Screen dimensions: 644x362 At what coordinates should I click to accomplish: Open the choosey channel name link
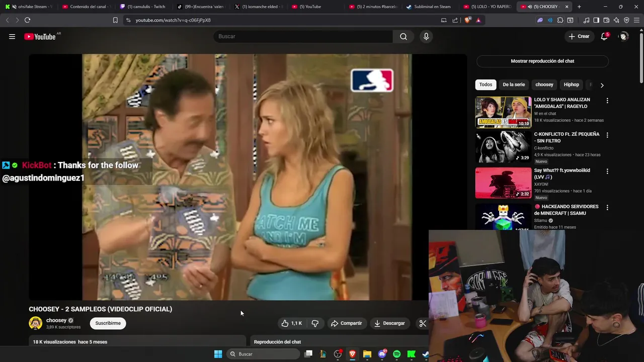point(56,320)
